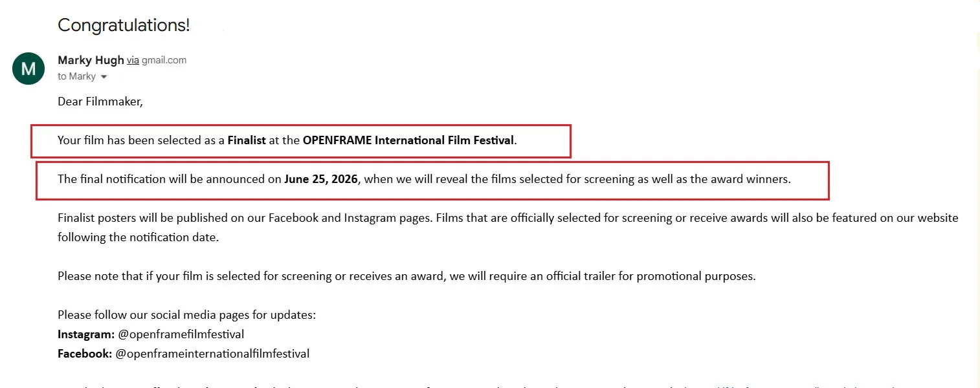The image size is (980, 388).
Task: Click the 'official trailer for promotional purposes' sentence
Action: coord(406,276)
